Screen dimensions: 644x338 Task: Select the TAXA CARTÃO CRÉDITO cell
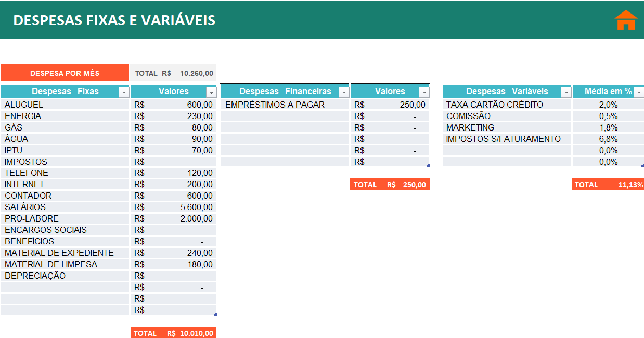pos(507,105)
